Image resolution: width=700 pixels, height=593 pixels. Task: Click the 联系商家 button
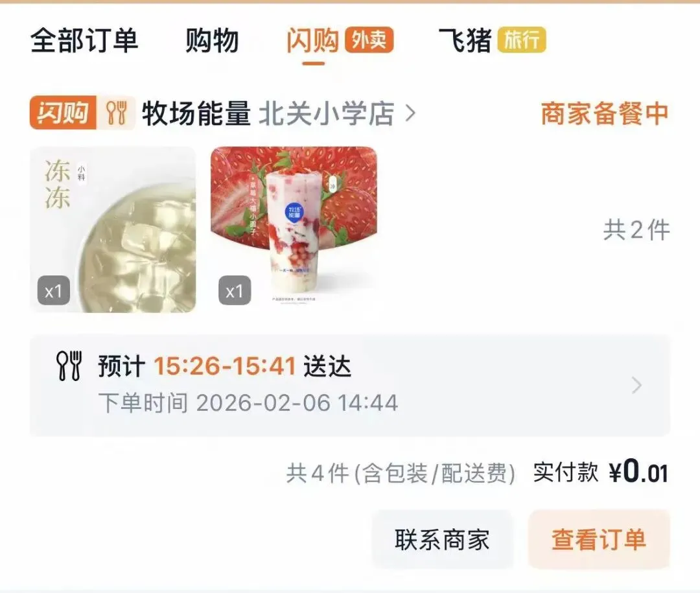[443, 539]
